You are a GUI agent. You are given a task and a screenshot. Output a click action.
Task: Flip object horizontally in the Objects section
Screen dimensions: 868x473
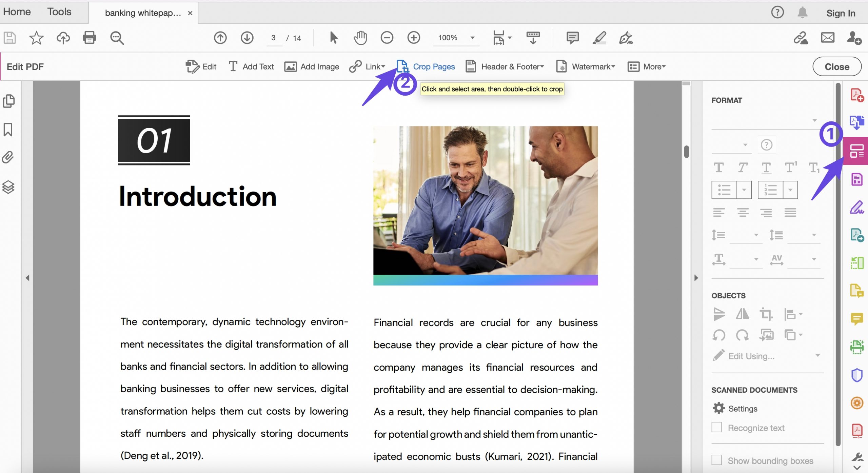tap(742, 314)
